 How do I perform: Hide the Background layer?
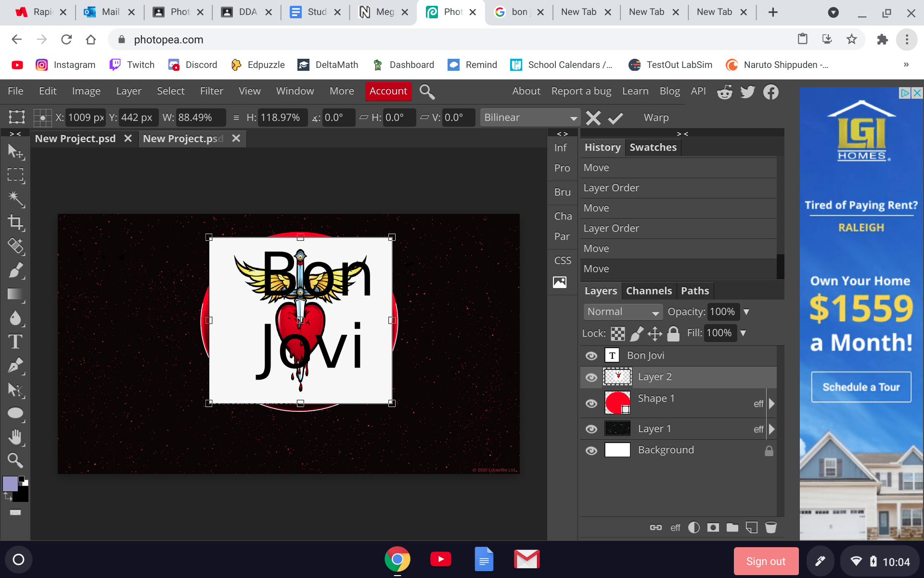(591, 451)
